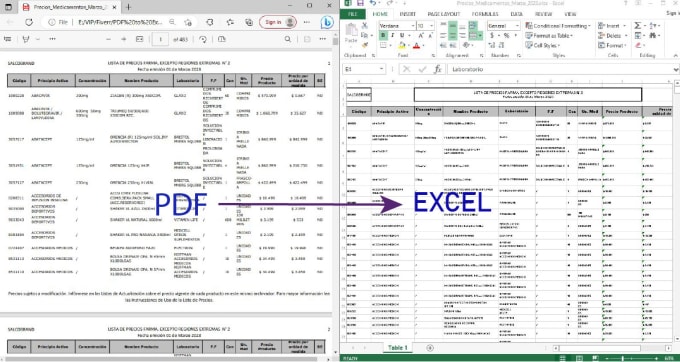The height and width of the screenshot is (362, 680).
Task: Apply accounting dollar number format
Action: pos(492,36)
